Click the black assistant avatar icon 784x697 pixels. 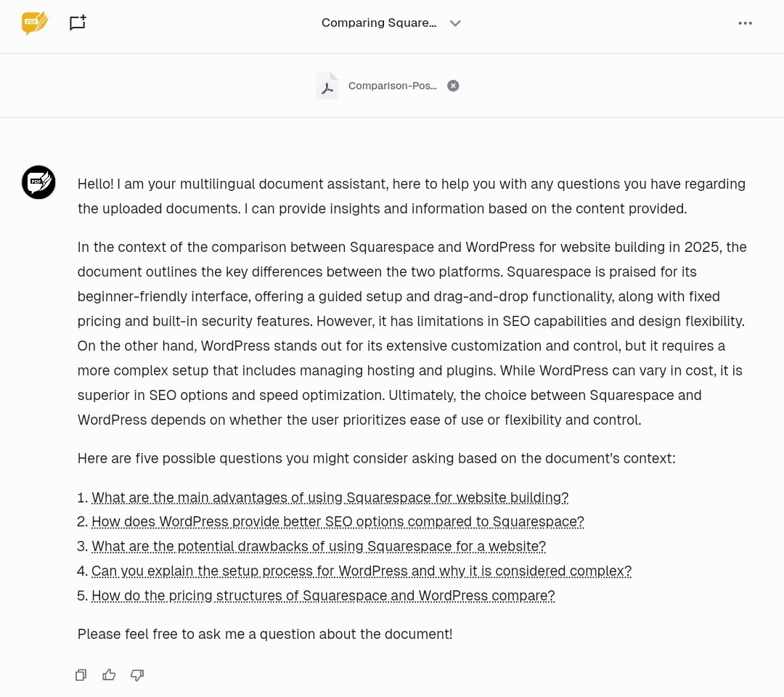tap(38, 182)
